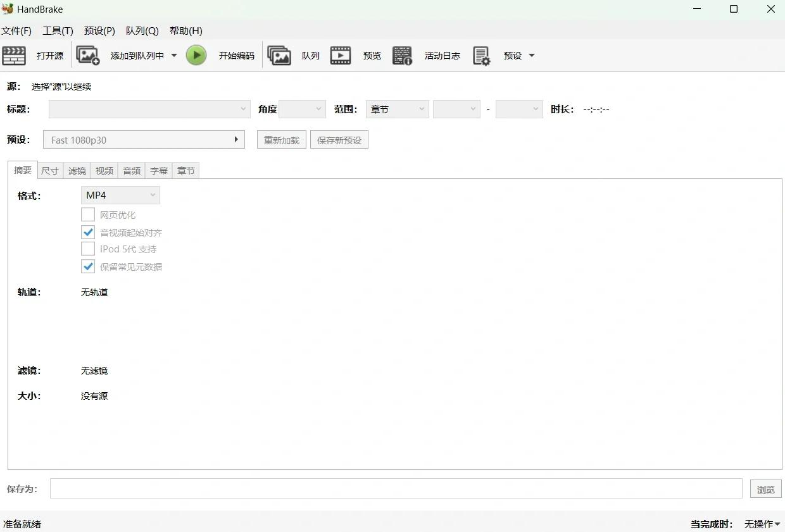Open the 队列(Q) menu
This screenshot has width=785, height=532.
142,30
